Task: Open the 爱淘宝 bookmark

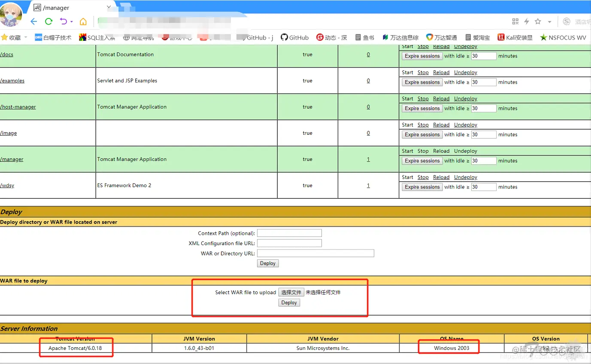Action: pyautogui.click(x=477, y=37)
